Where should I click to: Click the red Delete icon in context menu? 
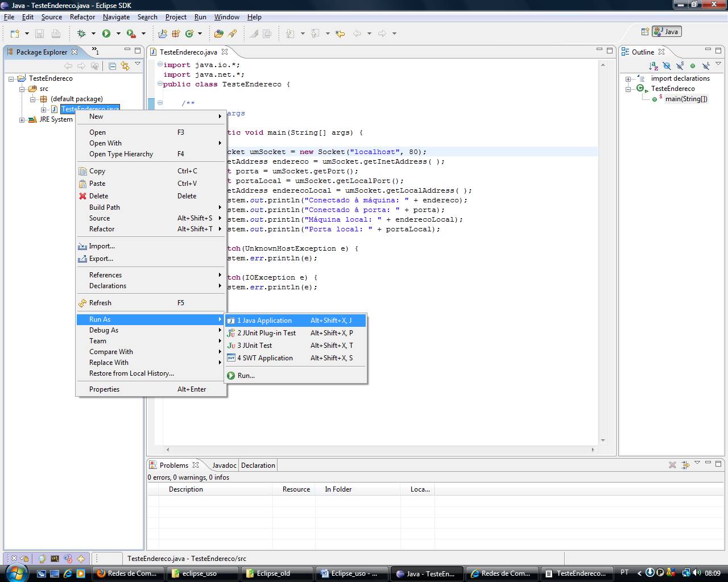tap(83, 196)
